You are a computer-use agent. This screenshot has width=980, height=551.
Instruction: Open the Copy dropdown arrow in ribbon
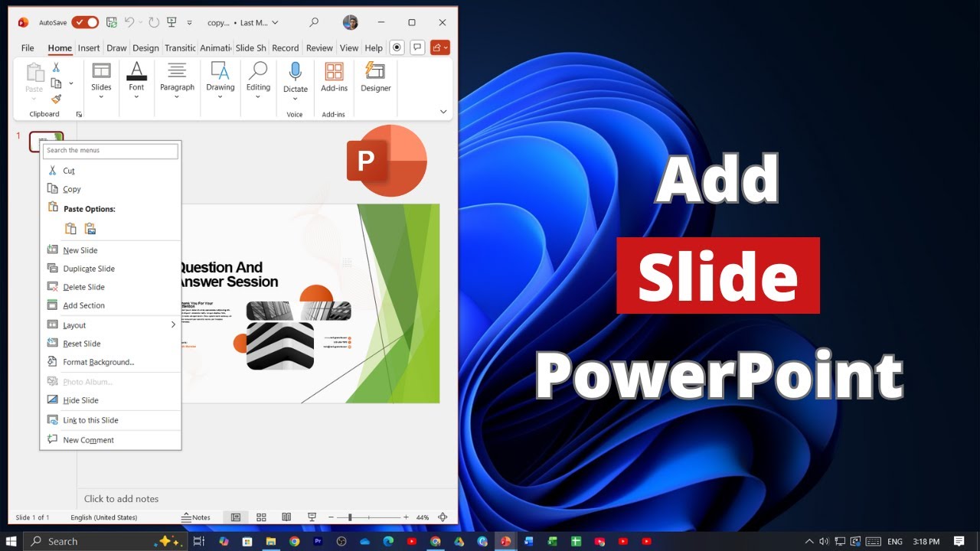coord(71,83)
